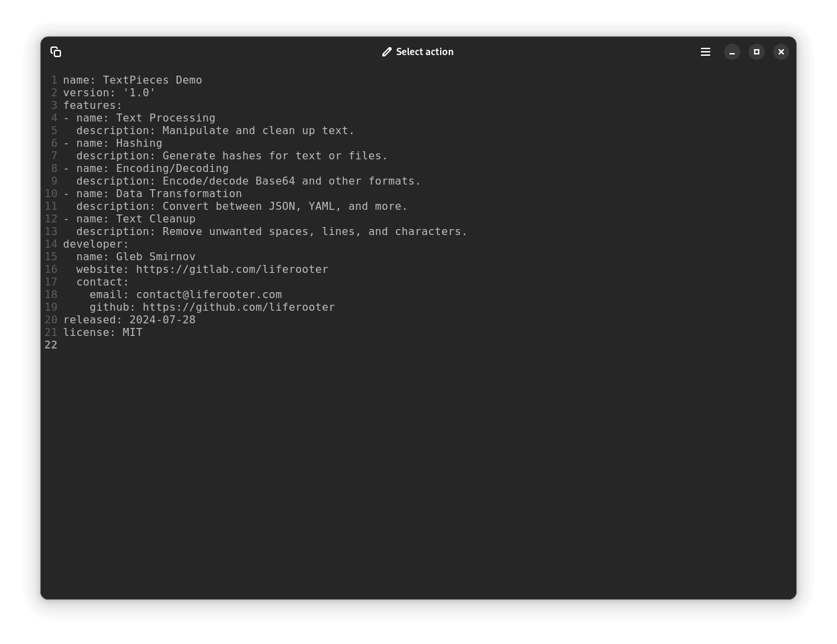
Task: Click the 'Hashing' feature name
Action: [x=139, y=143]
